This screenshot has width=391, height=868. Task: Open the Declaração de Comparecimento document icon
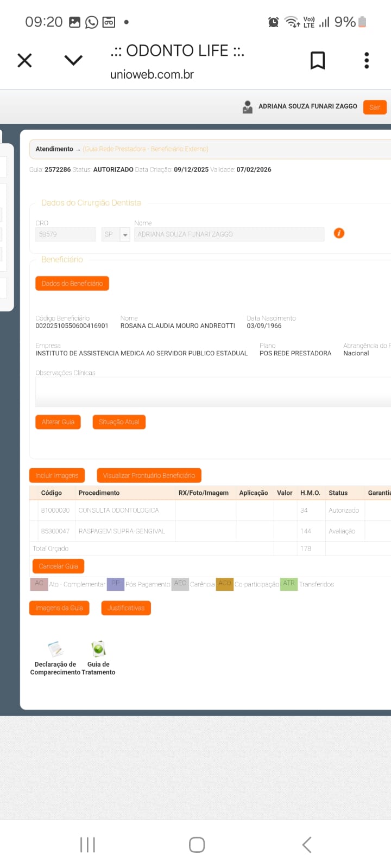(x=55, y=649)
